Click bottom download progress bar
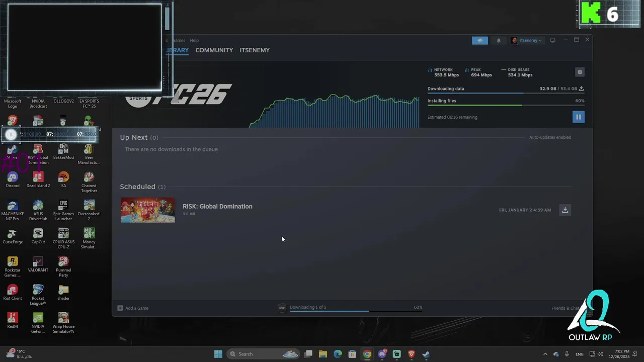The width and height of the screenshot is (644, 362). (x=356, y=311)
